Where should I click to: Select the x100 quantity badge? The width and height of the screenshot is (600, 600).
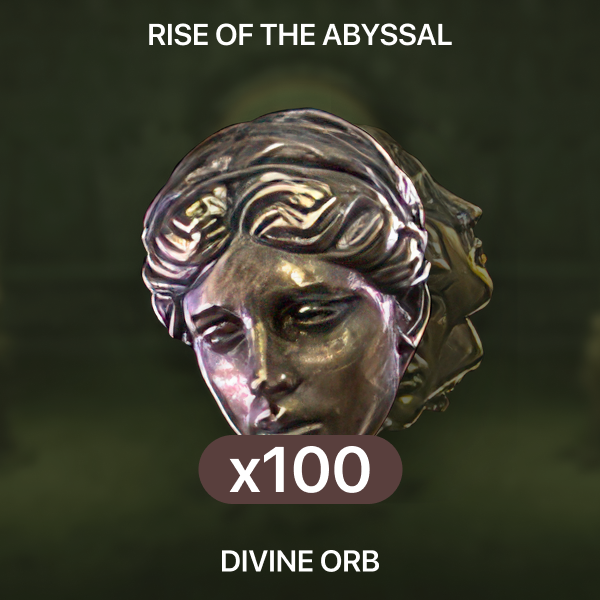point(300,469)
